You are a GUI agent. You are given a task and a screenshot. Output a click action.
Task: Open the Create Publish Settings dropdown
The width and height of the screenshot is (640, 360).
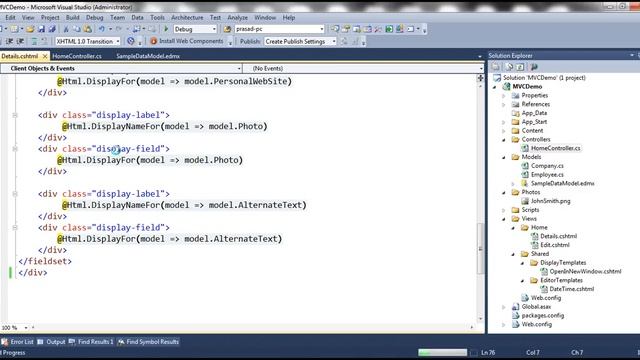click(x=300, y=41)
